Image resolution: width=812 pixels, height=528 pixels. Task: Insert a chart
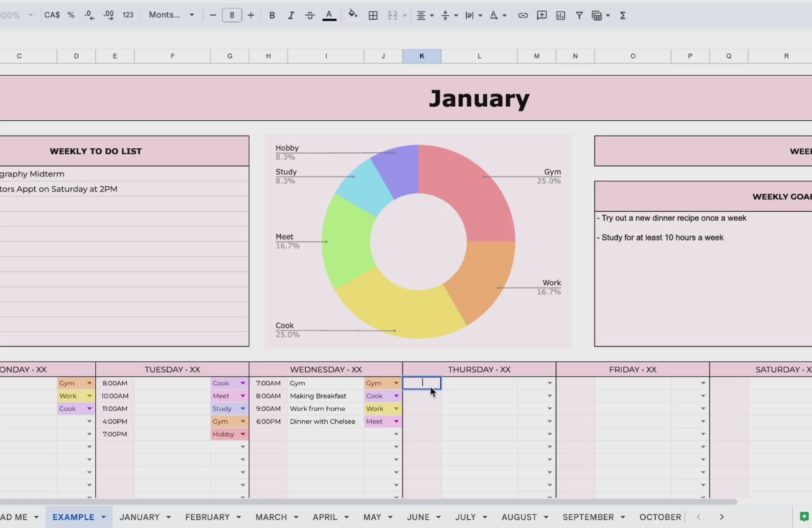[561, 15]
